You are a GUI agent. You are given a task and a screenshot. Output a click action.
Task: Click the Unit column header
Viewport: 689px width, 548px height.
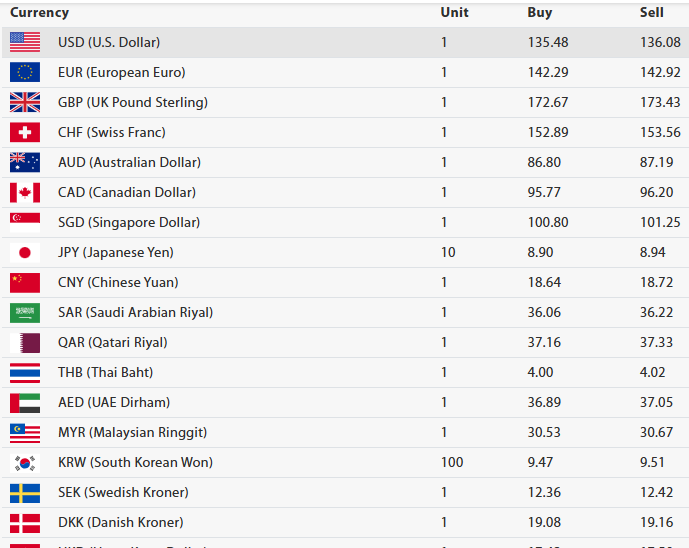pyautogui.click(x=454, y=13)
